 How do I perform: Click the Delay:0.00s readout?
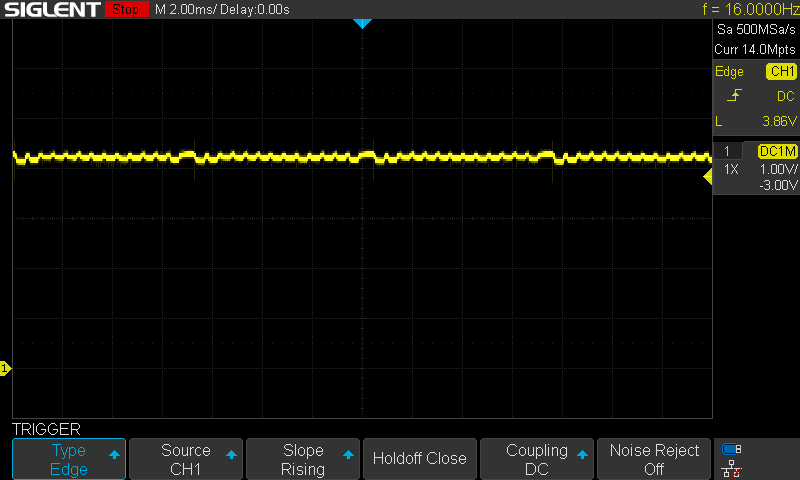(x=255, y=9)
